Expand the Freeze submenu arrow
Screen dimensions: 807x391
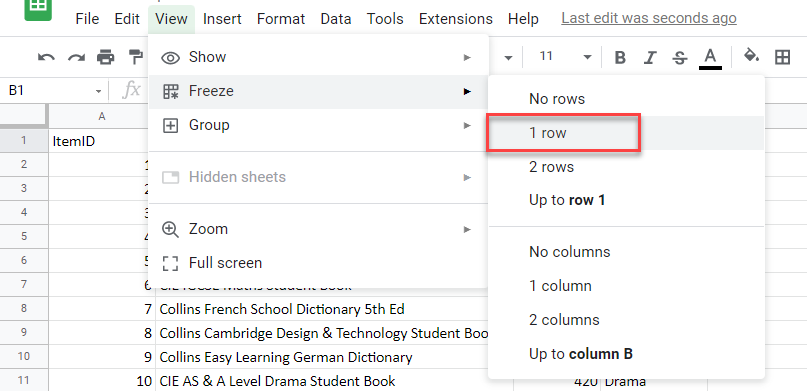(x=467, y=92)
